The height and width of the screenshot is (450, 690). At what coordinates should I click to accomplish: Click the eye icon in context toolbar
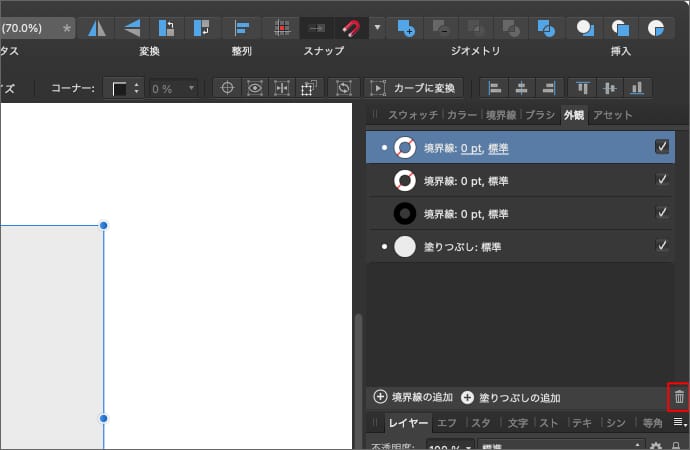pos(255,88)
